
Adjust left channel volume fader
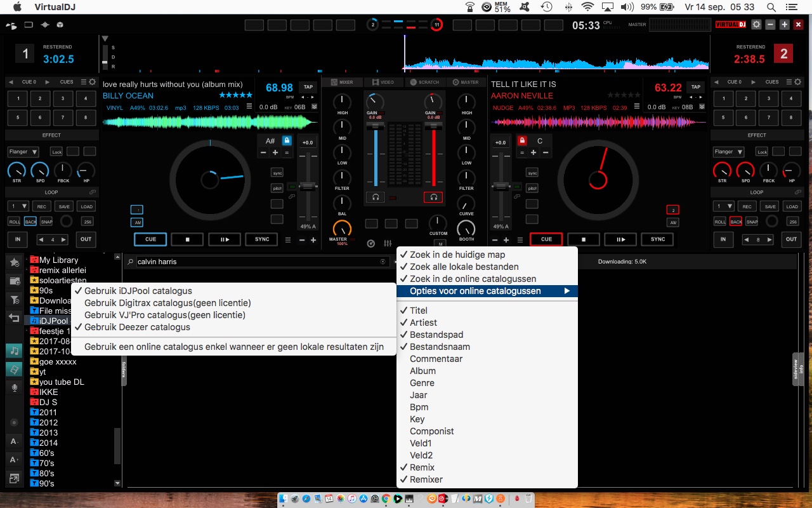(x=376, y=126)
